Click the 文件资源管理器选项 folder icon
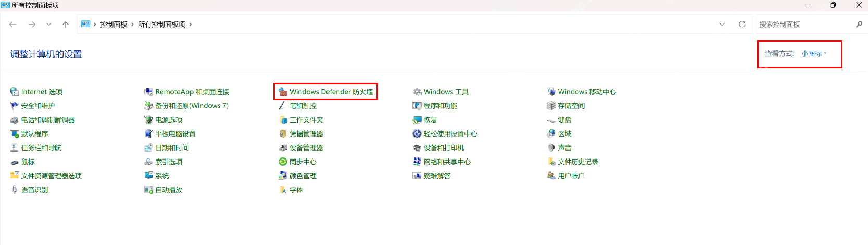Screen dimensions: 868x245 tap(14, 176)
